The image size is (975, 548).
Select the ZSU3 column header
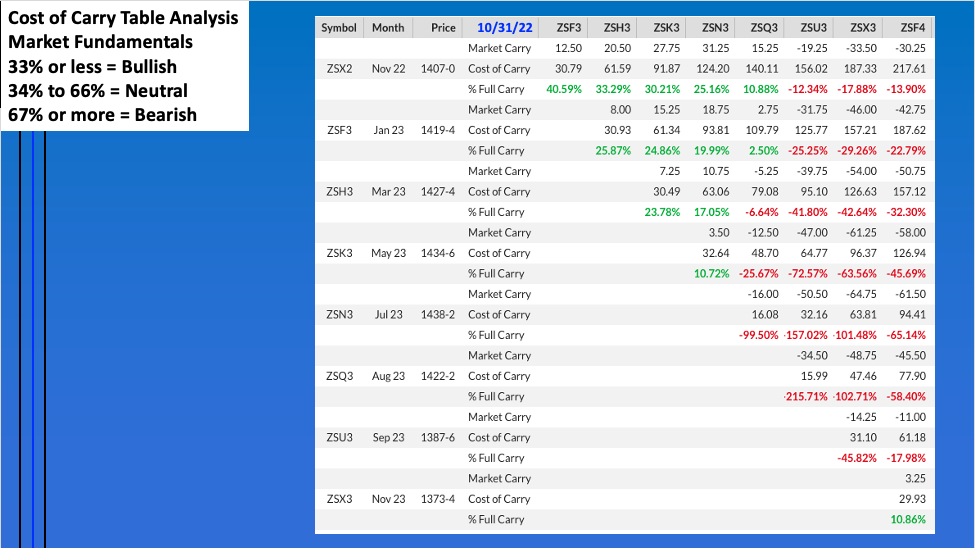[813, 27]
